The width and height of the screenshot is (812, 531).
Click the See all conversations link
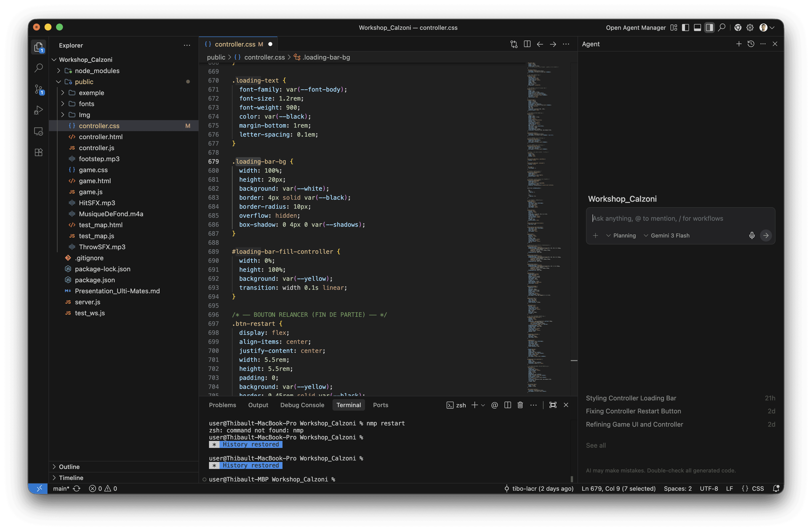pos(596,445)
